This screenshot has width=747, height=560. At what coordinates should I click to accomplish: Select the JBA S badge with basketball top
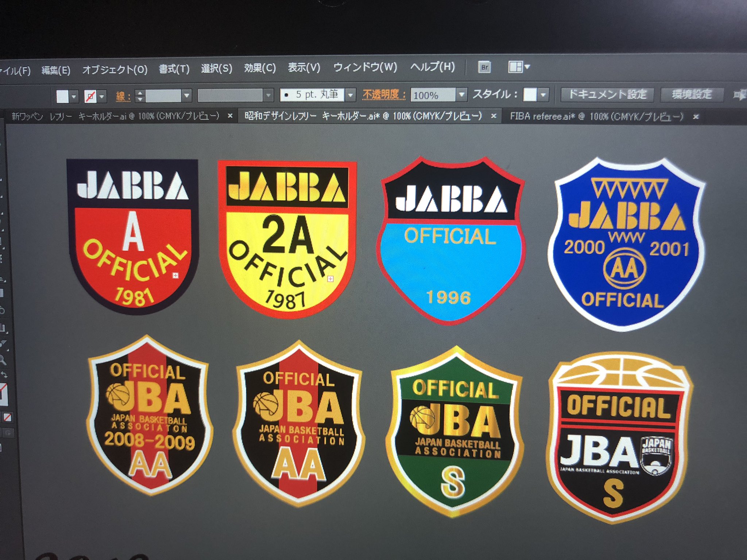coord(619,437)
